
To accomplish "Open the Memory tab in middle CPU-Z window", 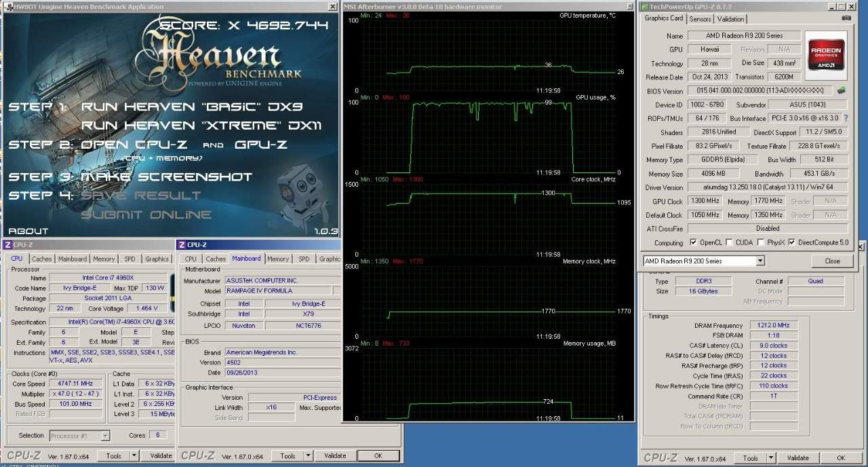I will pyautogui.click(x=278, y=259).
